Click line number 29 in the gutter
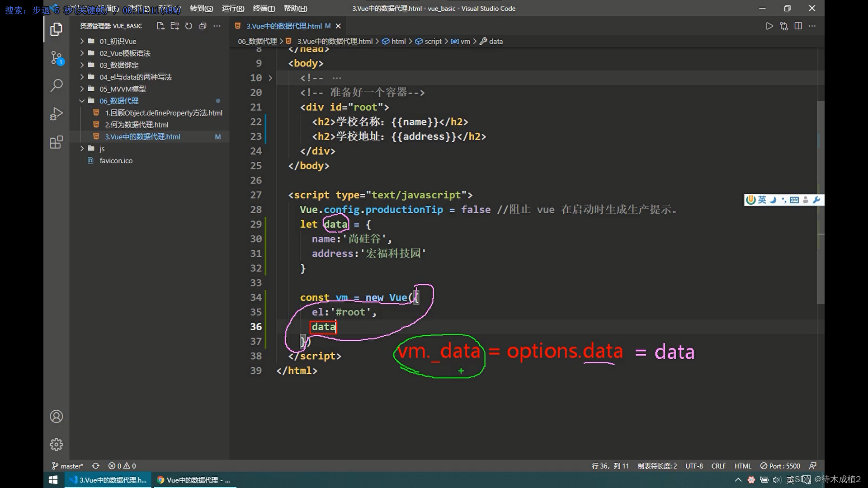This screenshot has height=488, width=868. pyautogui.click(x=256, y=224)
